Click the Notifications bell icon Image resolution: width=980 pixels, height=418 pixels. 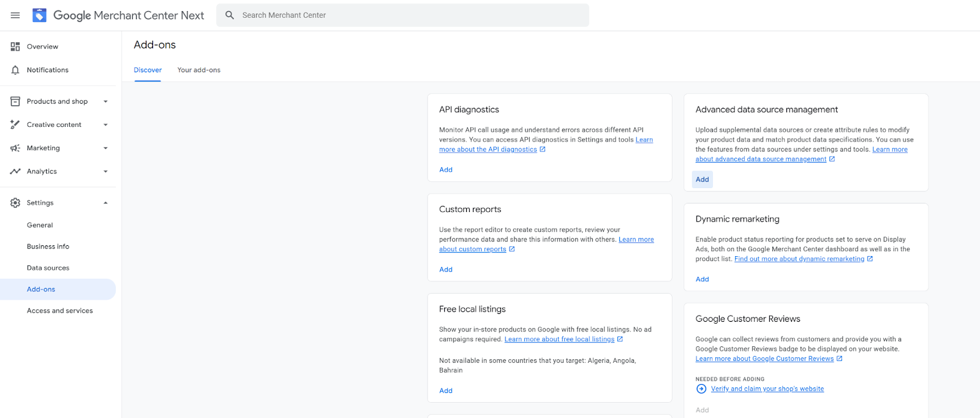point(15,70)
